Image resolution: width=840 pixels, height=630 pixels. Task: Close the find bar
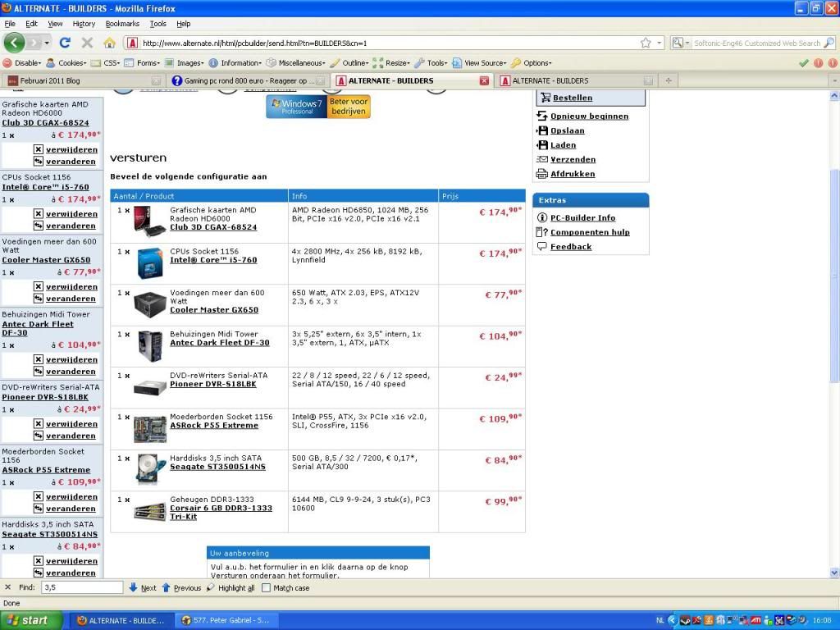tap(7, 587)
